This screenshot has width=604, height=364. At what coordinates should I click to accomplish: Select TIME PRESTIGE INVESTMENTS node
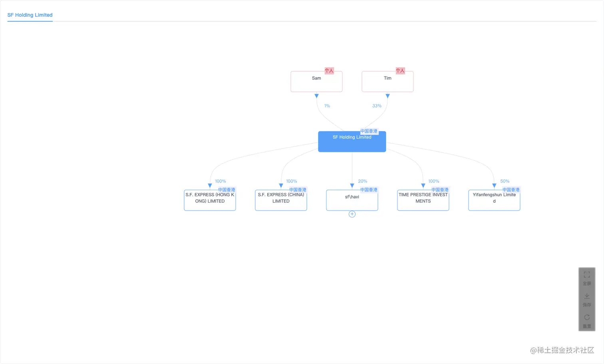(x=423, y=200)
